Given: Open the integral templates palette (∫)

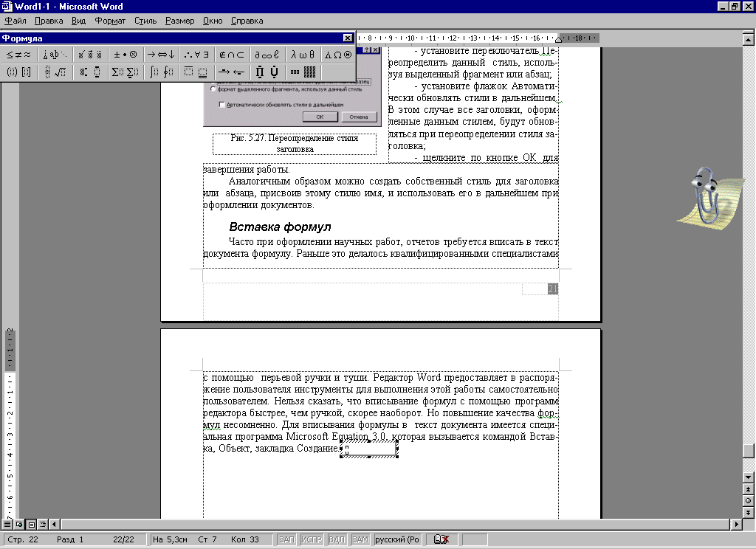Looking at the screenshot, I should [x=161, y=72].
